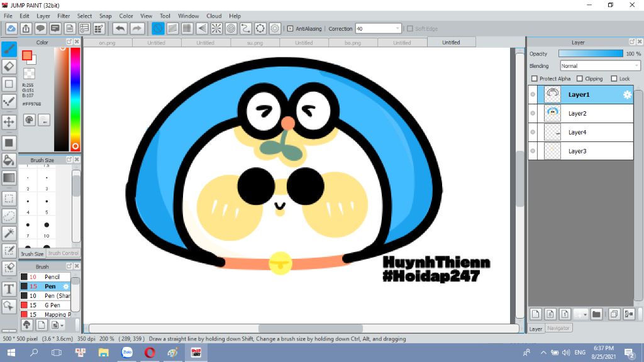Select the Gradient tool
This screenshot has height=362, width=644.
[9, 178]
